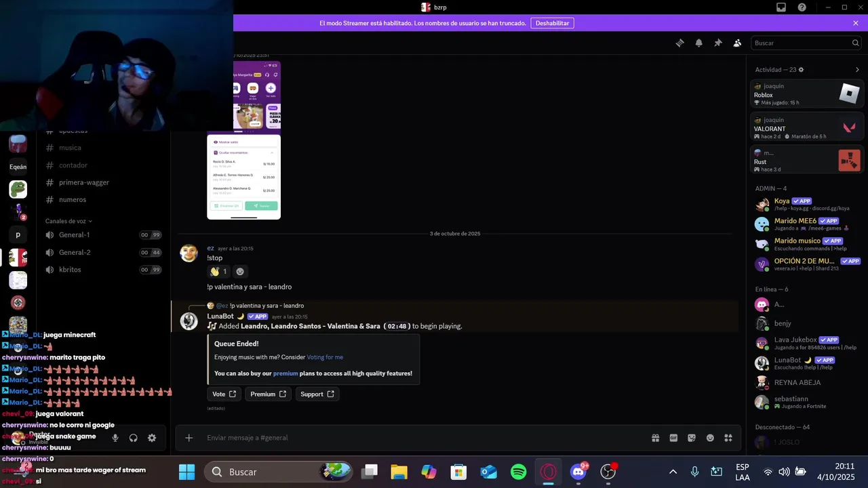Open the emoji picker
The image size is (868, 488).
pyautogui.click(x=710, y=438)
